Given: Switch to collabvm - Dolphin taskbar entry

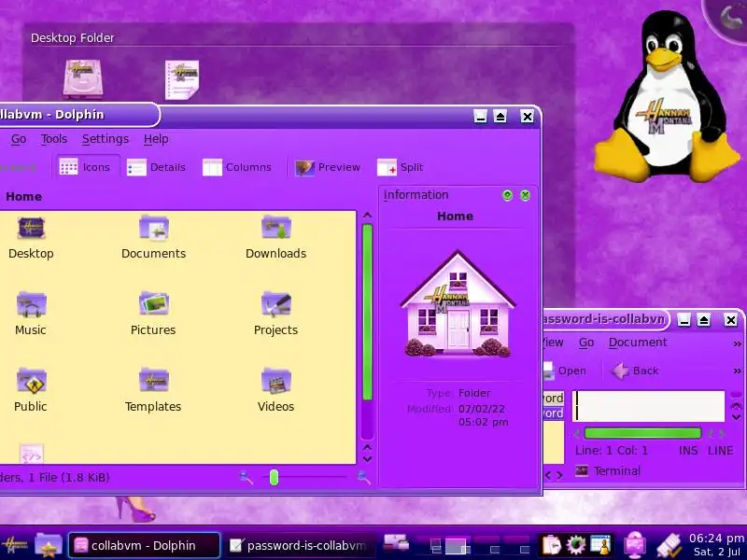Looking at the screenshot, I should (x=144, y=545).
